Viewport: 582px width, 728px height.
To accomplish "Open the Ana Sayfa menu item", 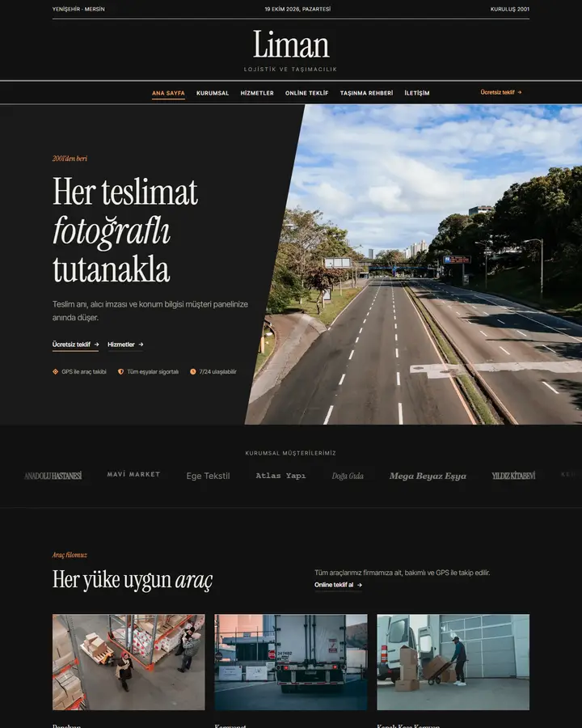I will [x=168, y=93].
